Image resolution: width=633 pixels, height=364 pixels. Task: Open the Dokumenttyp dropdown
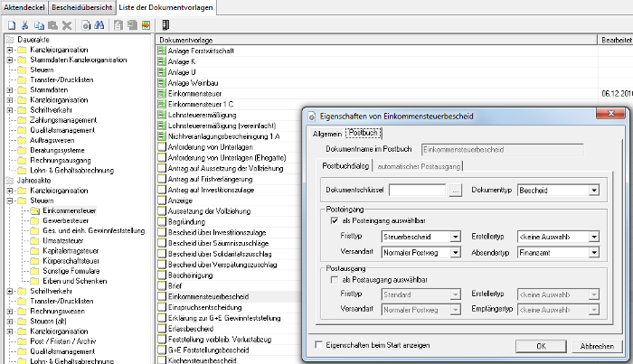click(594, 191)
